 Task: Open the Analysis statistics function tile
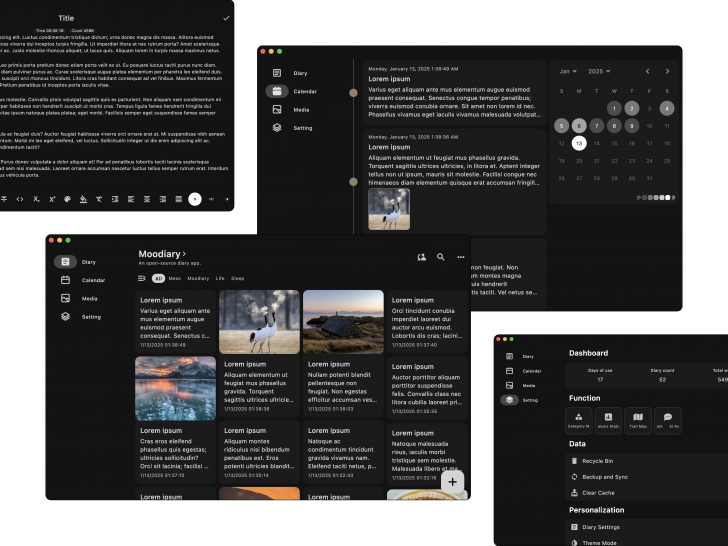[x=608, y=421]
